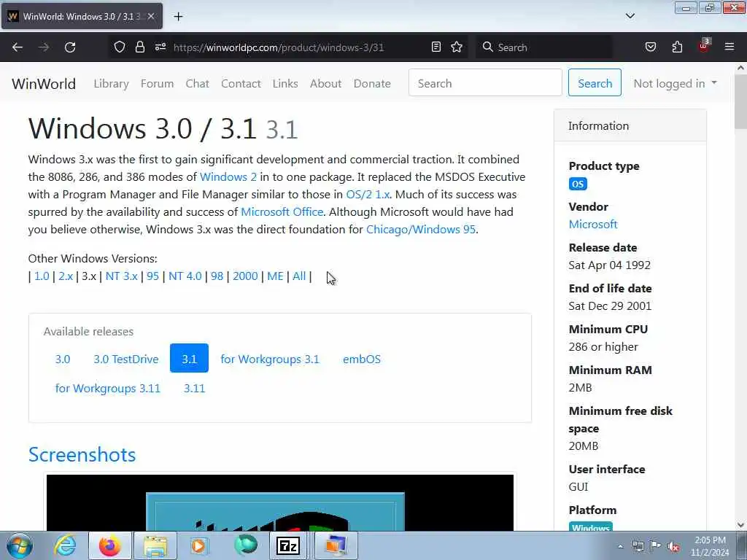The width and height of the screenshot is (747, 560).
Task: Focus the Firefox toolbar search box
Action: click(x=544, y=47)
